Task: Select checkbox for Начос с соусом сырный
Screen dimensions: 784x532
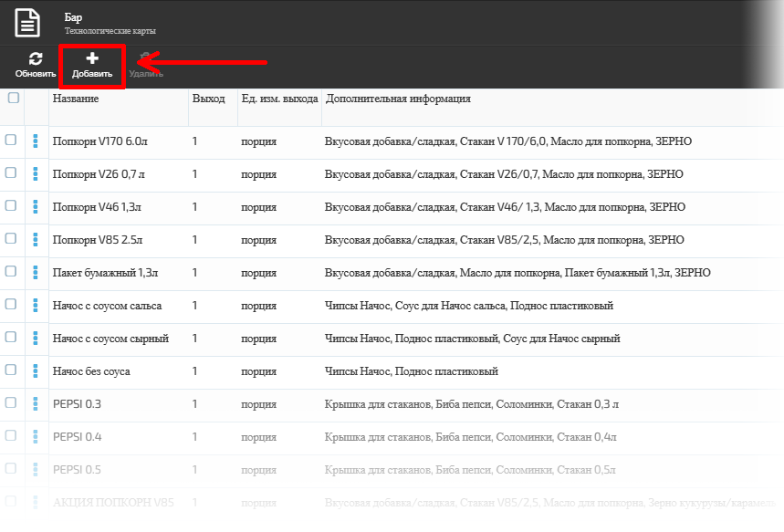Action: point(11,338)
